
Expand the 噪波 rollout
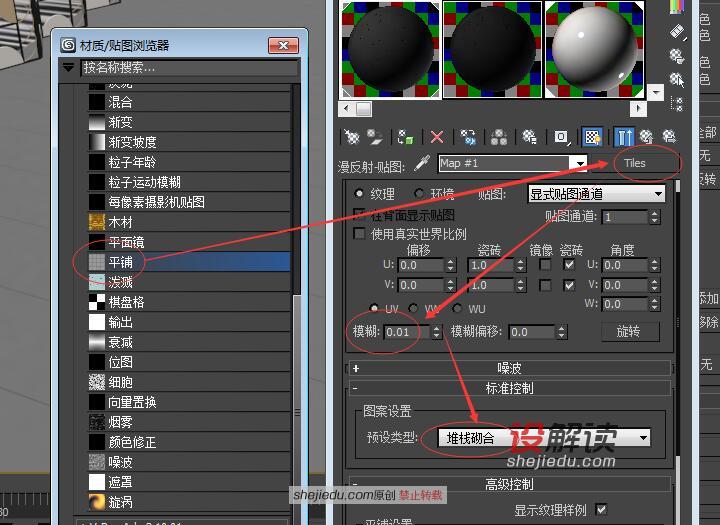[510, 368]
